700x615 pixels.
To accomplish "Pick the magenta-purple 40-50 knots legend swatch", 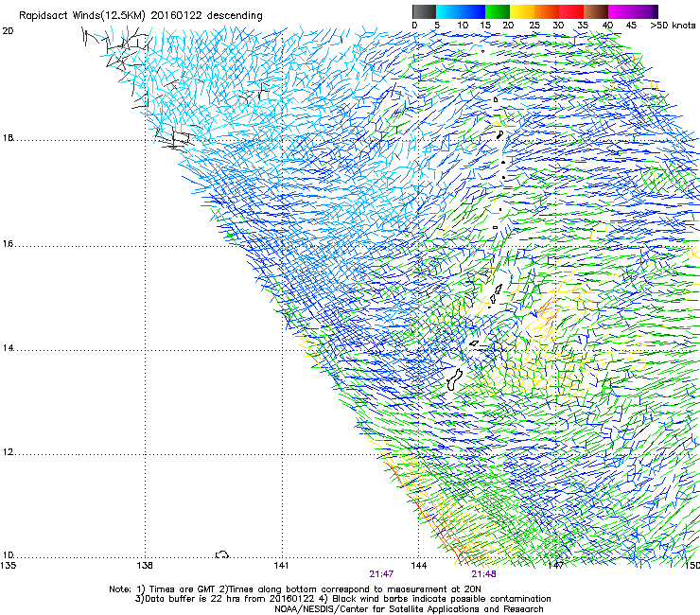I will 633,11.
